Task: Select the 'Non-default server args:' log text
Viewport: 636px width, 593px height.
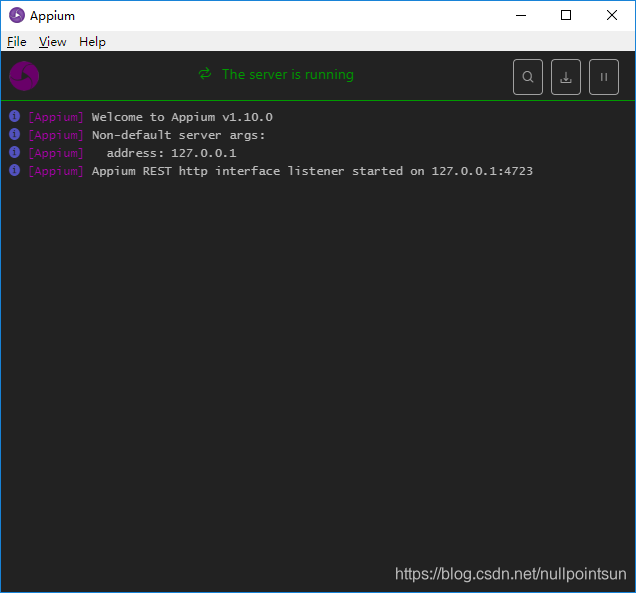Action: click(x=178, y=135)
